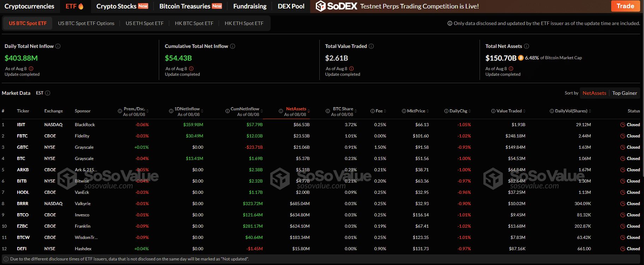The image size is (644, 265).
Task: Open the Crypto Stocks section
Action: click(122, 6)
